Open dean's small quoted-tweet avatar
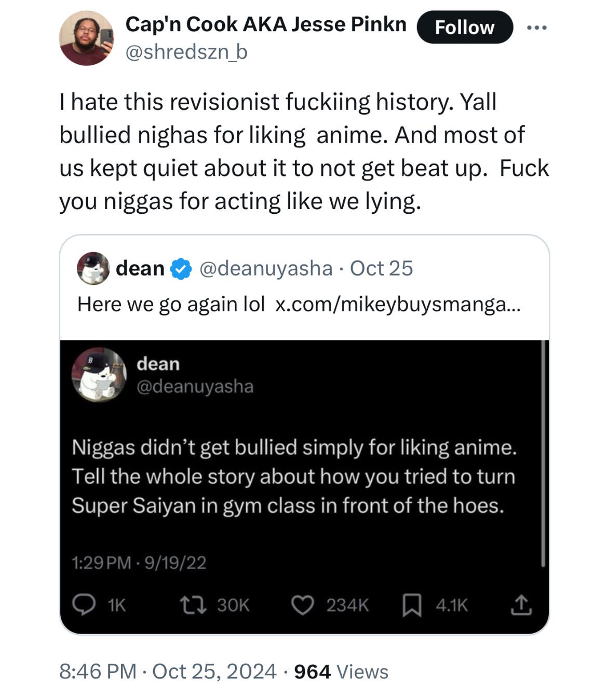Viewport: 607px width, 700px height. coord(93,268)
